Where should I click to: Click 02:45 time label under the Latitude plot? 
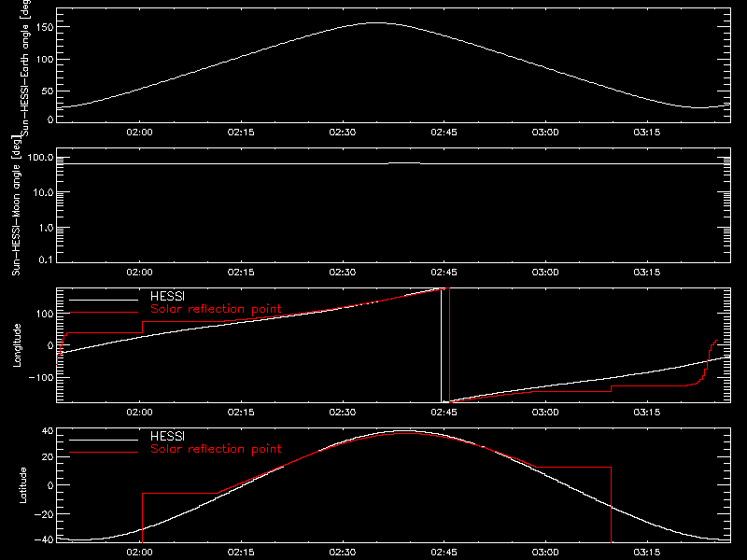click(x=444, y=553)
